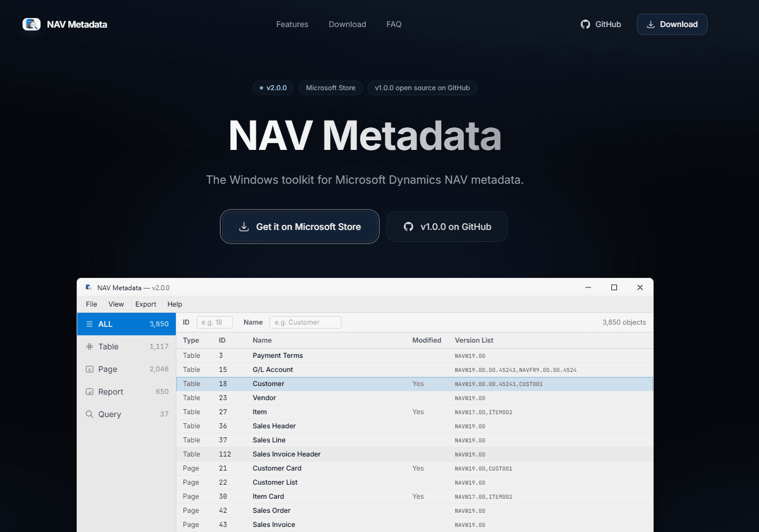Select the Sales Header row

[415, 426]
